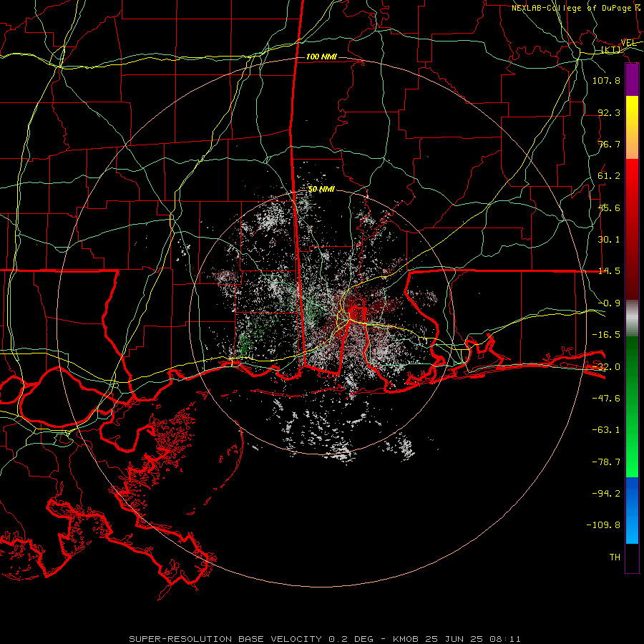Click the 30.1 legend value
Screen dimensions: 644x644
pyautogui.click(x=609, y=240)
